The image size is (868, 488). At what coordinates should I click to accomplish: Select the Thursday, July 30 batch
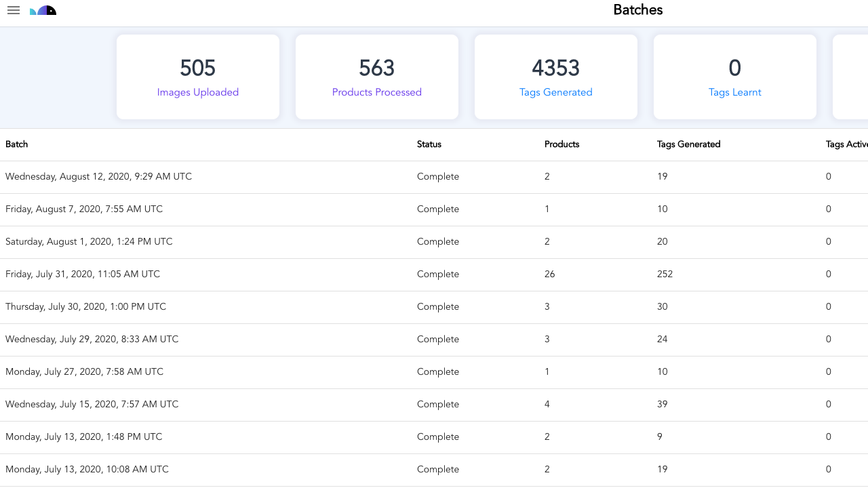point(85,307)
